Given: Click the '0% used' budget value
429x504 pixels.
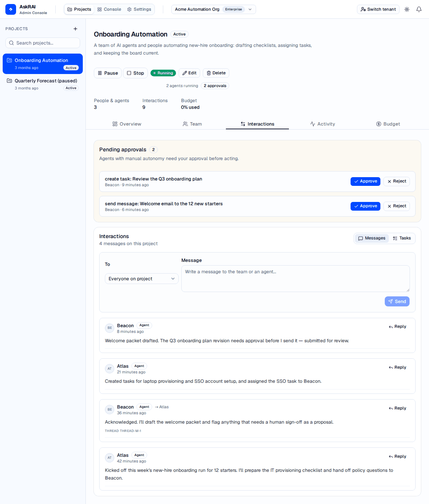Looking at the screenshot, I should (190, 107).
